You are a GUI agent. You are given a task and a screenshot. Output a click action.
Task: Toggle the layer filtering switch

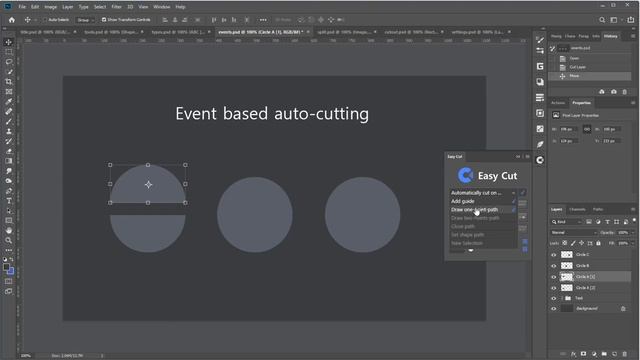pos(634,220)
